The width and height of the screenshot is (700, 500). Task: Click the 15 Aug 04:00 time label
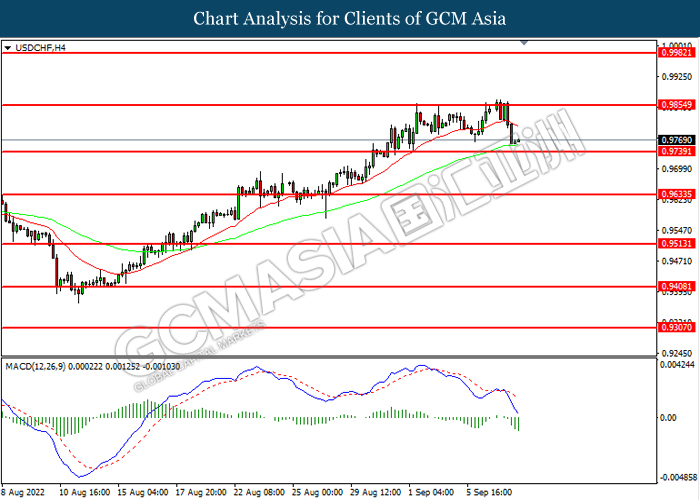pyautogui.click(x=143, y=492)
